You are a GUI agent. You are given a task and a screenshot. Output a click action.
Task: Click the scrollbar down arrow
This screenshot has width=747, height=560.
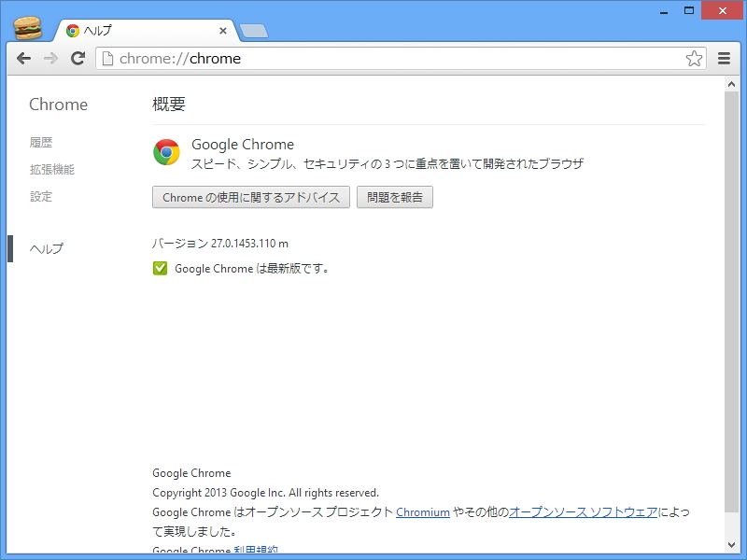tap(732, 544)
